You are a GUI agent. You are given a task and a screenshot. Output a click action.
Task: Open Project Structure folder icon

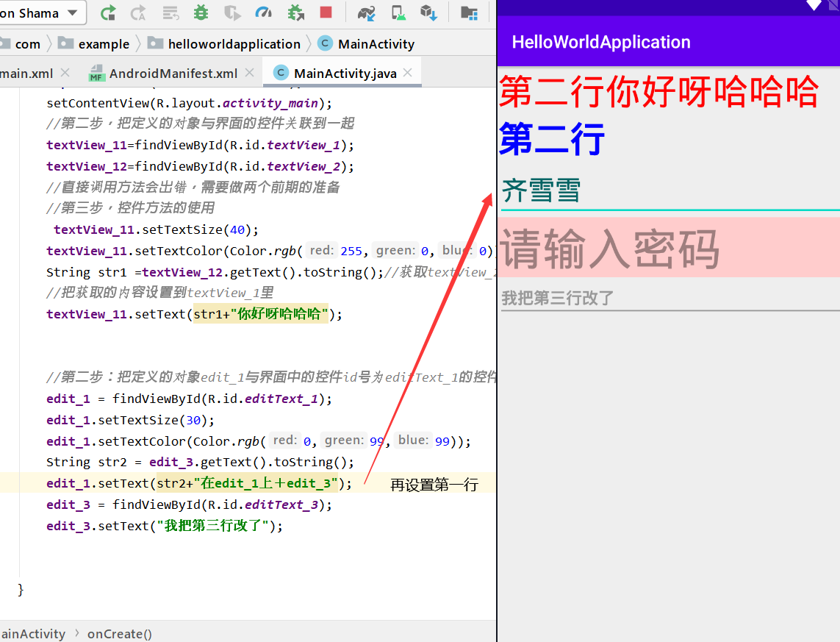pyautogui.click(x=470, y=13)
